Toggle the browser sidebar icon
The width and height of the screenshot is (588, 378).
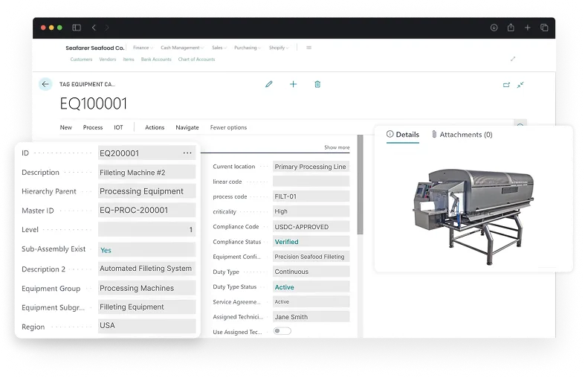click(x=77, y=28)
